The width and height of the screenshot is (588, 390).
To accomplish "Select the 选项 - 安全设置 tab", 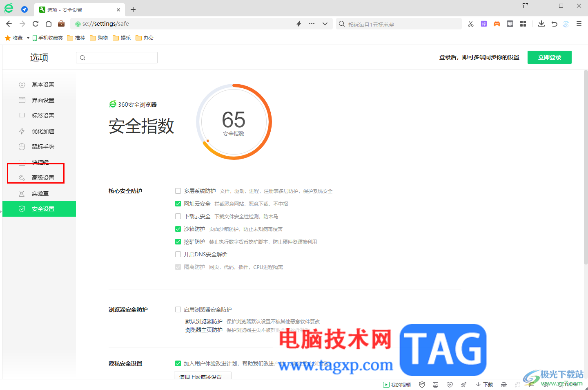I will tap(80, 10).
